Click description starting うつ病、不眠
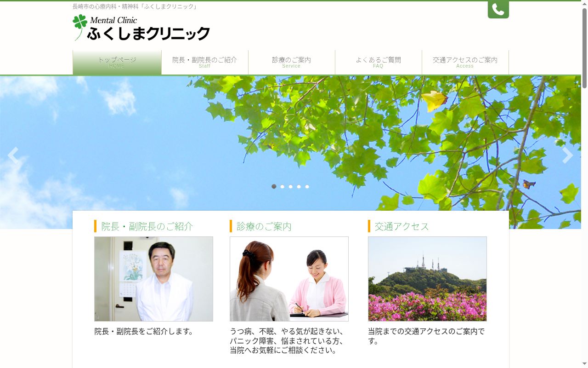Image resolution: width=588 pixels, height=368 pixels. (287, 341)
